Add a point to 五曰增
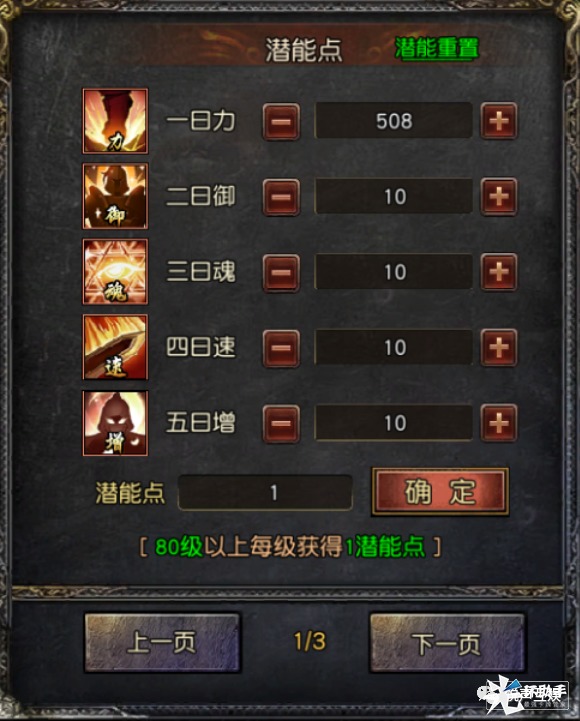The image size is (580, 721). tap(499, 423)
